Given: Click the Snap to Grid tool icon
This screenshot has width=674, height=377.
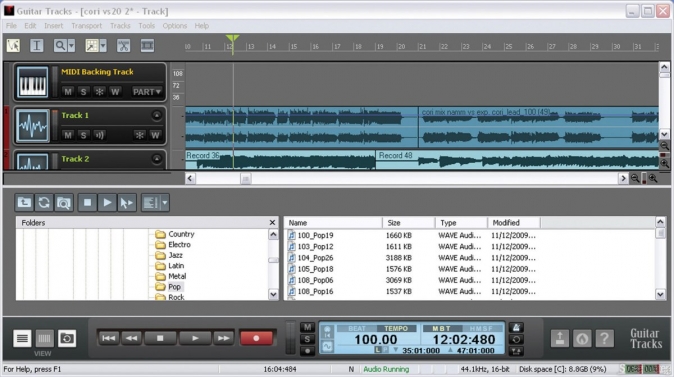Looking at the screenshot, I should [x=92, y=45].
